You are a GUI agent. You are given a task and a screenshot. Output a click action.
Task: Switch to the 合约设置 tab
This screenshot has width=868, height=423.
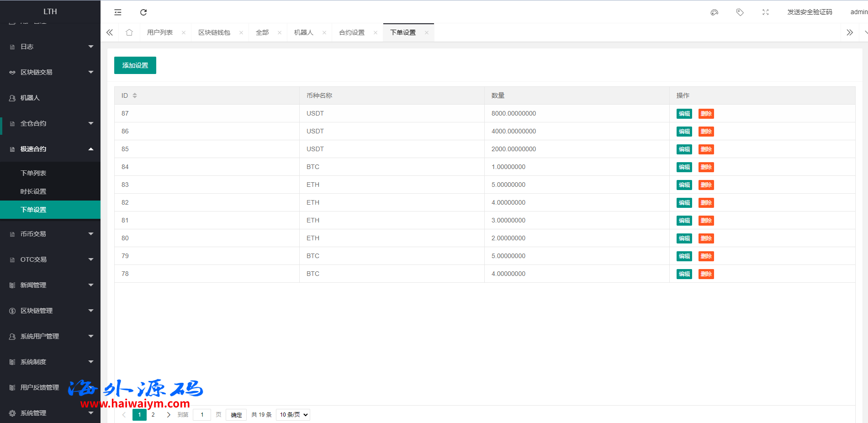click(352, 32)
